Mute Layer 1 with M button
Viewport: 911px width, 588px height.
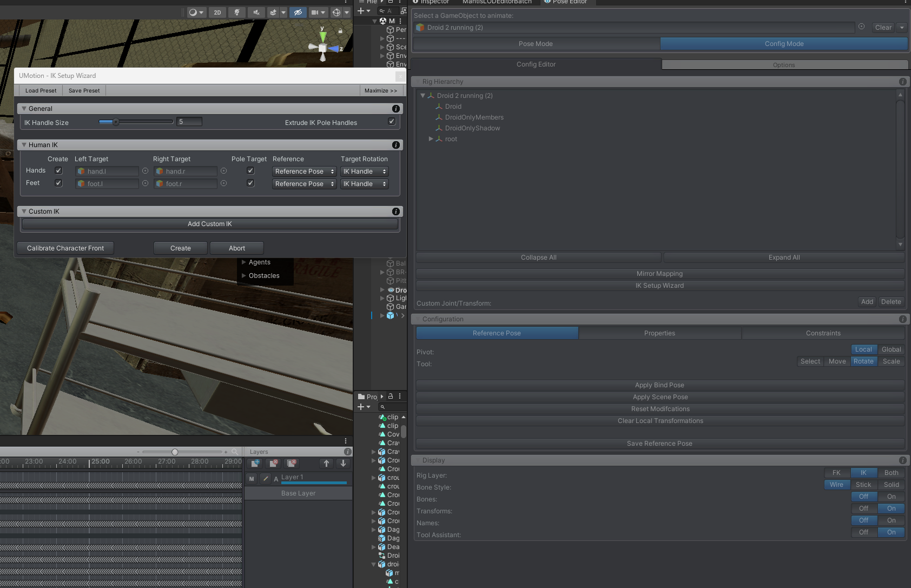252,479
